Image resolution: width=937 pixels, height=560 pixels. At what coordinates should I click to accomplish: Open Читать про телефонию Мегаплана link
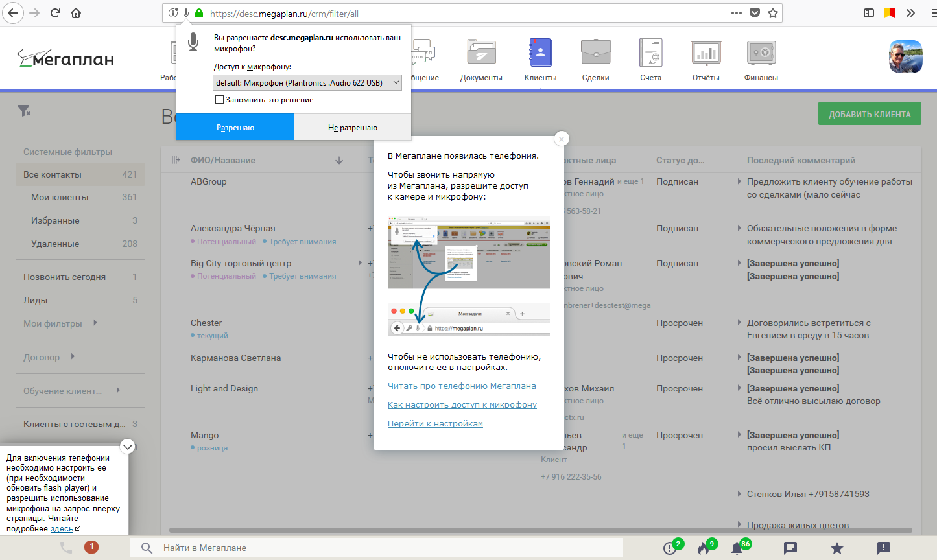tap(462, 386)
